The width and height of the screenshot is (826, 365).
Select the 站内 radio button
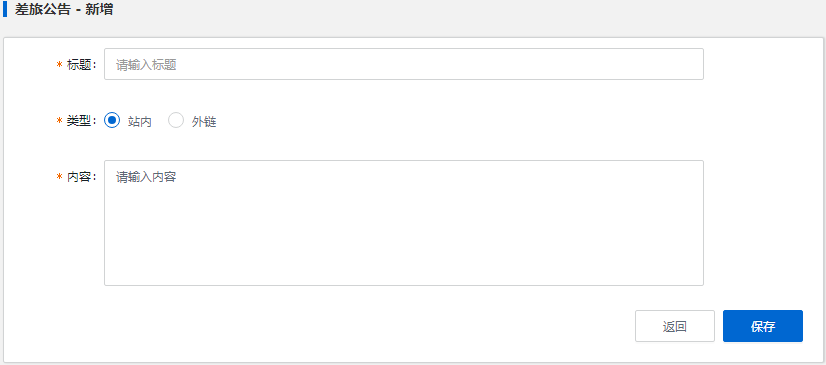tap(112, 121)
